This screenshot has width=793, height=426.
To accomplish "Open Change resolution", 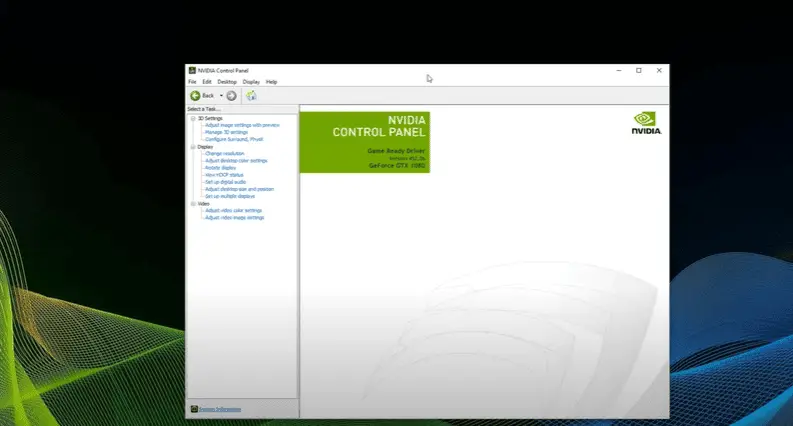I will tap(225, 153).
